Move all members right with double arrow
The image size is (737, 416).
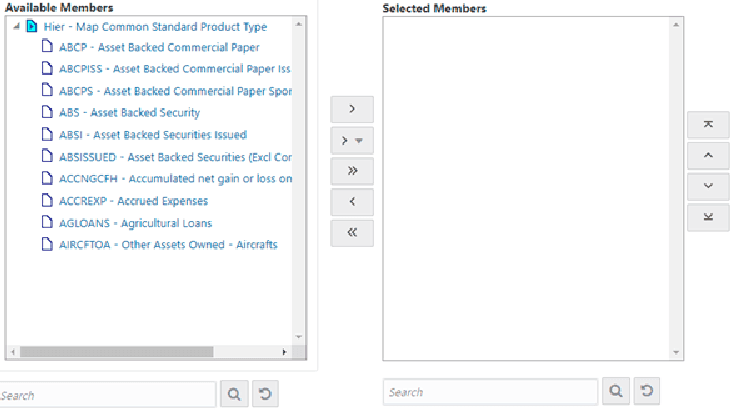click(x=352, y=171)
